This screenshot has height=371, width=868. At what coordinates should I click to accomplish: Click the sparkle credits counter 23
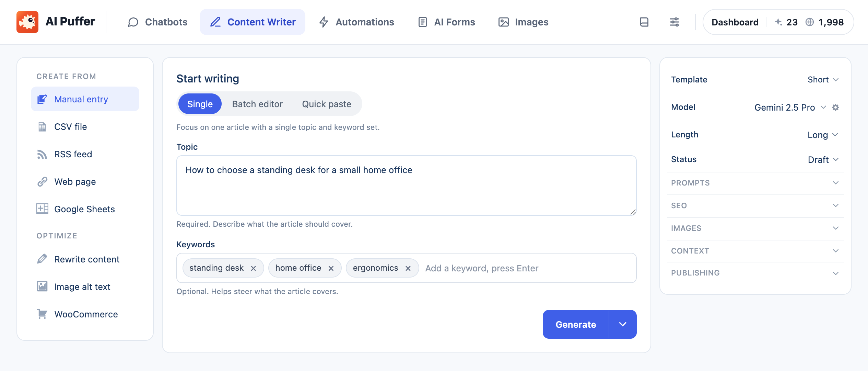(786, 22)
